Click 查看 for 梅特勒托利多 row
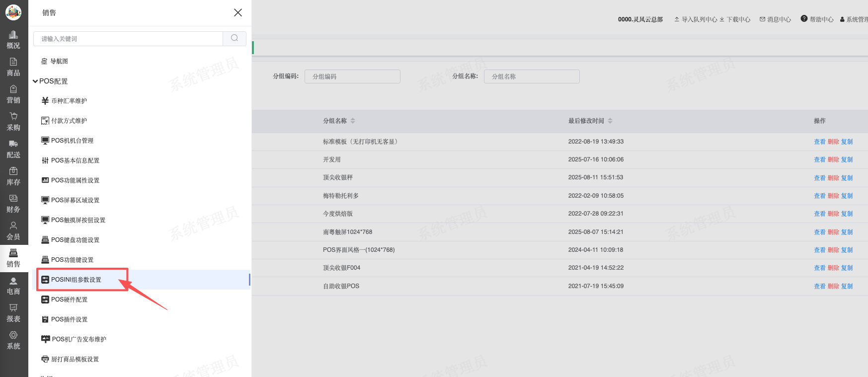Screen dimensions: 868x377 [x=820, y=196]
